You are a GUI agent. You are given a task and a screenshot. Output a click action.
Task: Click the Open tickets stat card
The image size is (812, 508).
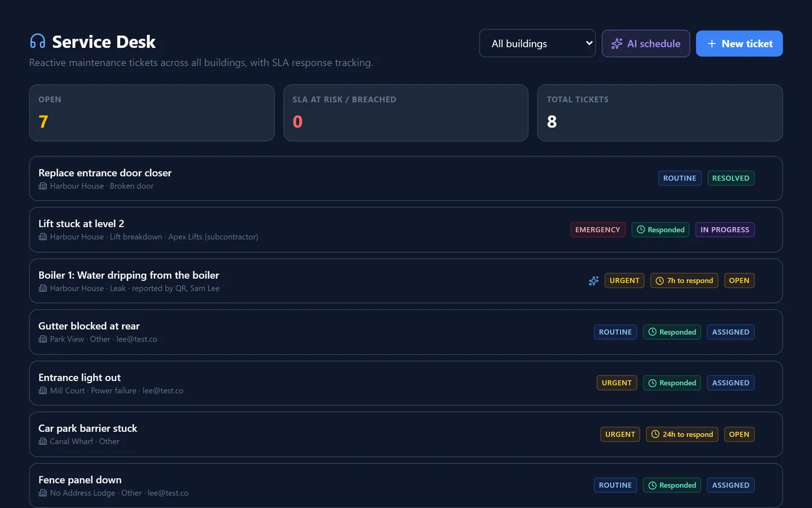point(152,113)
